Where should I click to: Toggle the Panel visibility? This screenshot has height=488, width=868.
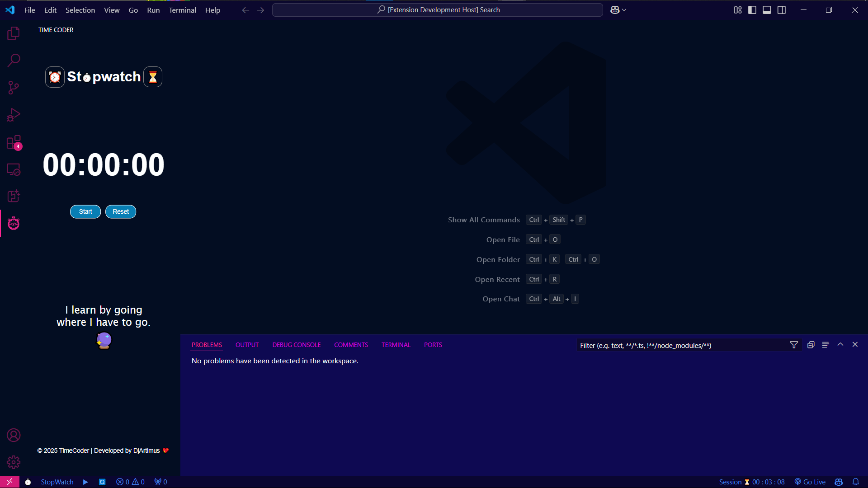tap(767, 9)
